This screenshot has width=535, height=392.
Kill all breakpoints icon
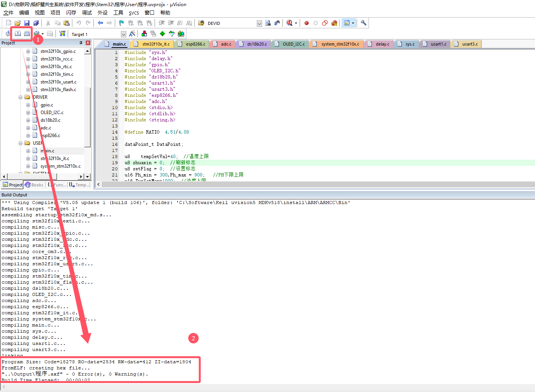(334, 23)
